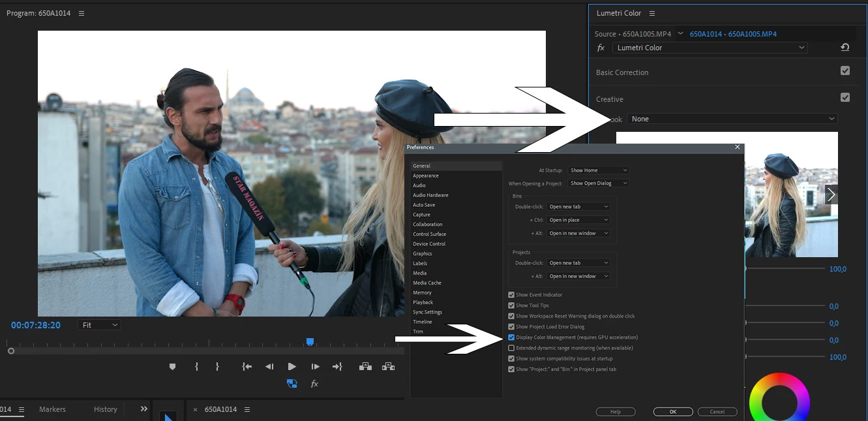Uncheck Show Event Indicator
The width and height of the screenshot is (868, 421).
[x=511, y=295]
